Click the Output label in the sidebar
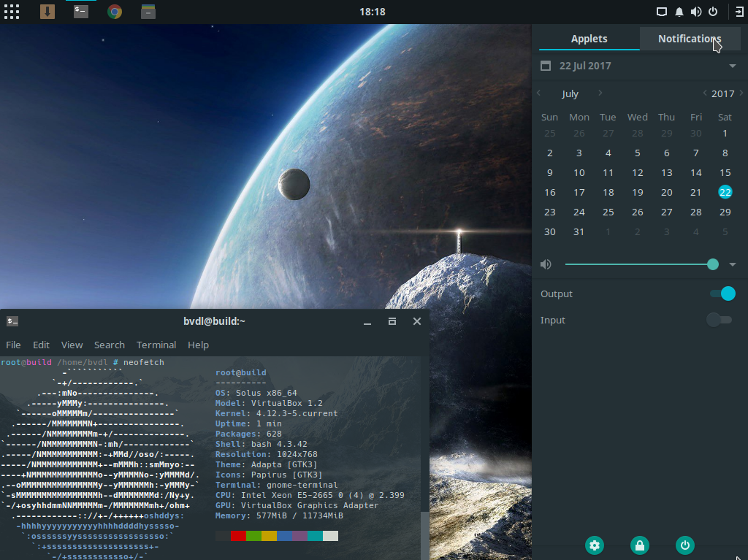Image resolution: width=748 pixels, height=560 pixels. pos(556,294)
